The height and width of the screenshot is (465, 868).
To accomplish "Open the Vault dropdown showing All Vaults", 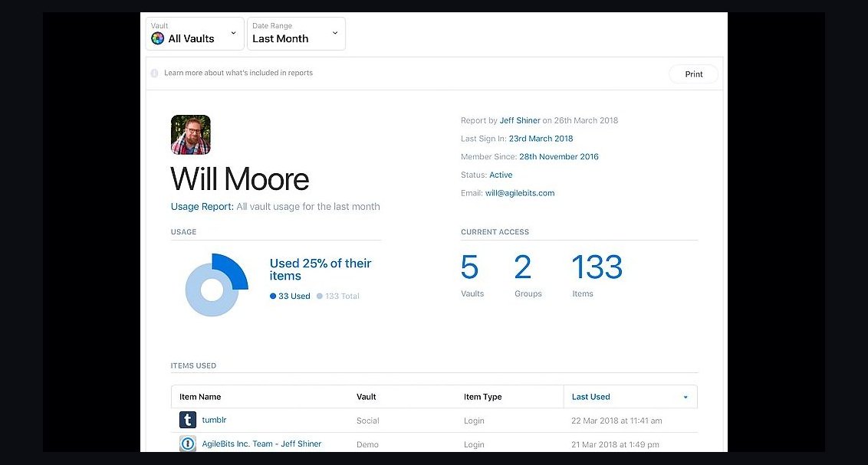I will tap(195, 34).
